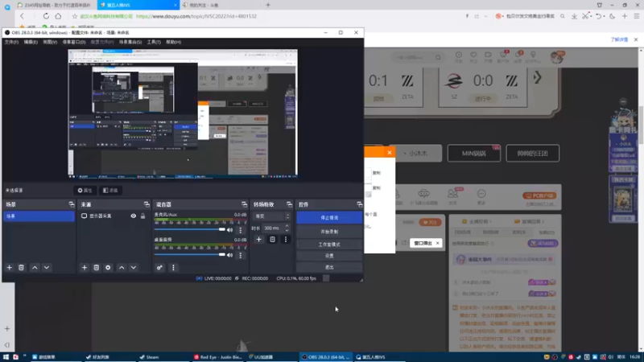Open the Tools menu in OBS
This screenshot has height=362, width=644.
154,42
